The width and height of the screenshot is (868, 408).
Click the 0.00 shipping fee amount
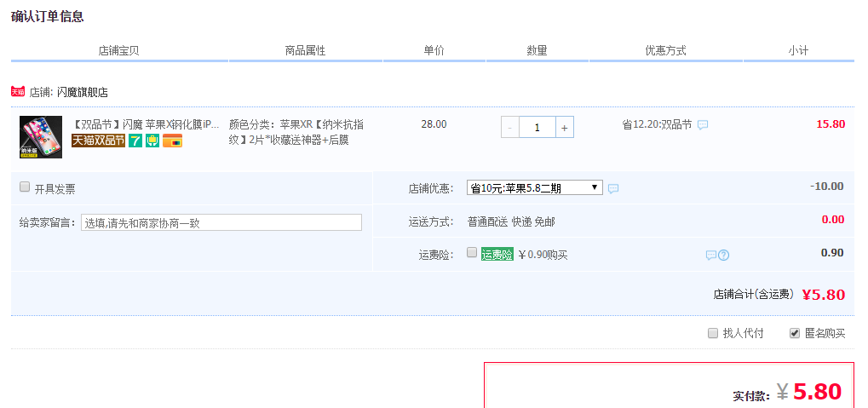(832, 219)
